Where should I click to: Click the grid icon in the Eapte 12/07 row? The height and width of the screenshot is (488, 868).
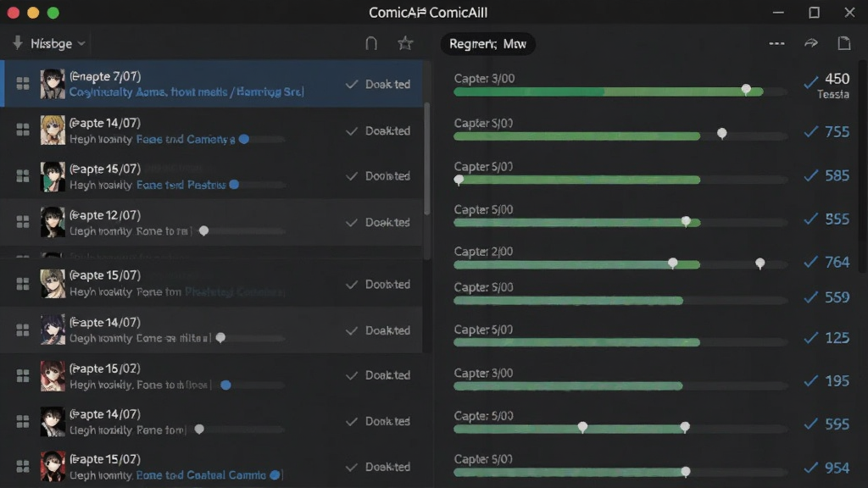(x=23, y=222)
